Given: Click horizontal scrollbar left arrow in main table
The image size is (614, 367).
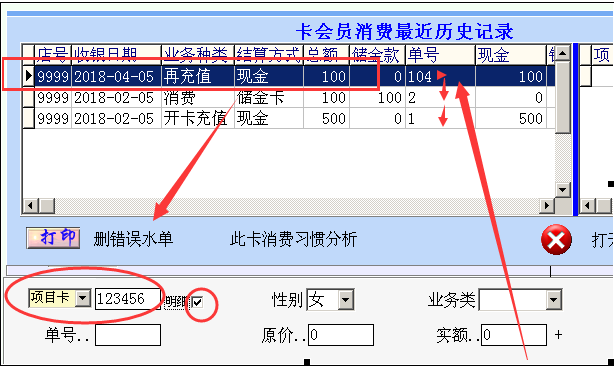Looking at the screenshot, I should pyautogui.click(x=30, y=205).
